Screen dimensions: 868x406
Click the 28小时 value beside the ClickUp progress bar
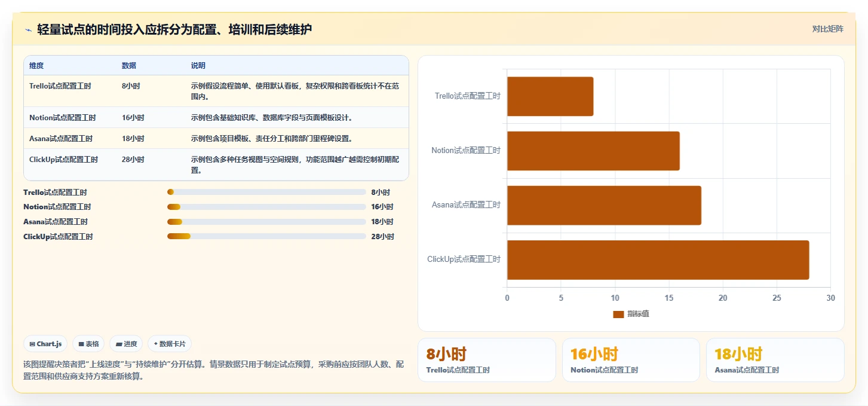coord(382,237)
